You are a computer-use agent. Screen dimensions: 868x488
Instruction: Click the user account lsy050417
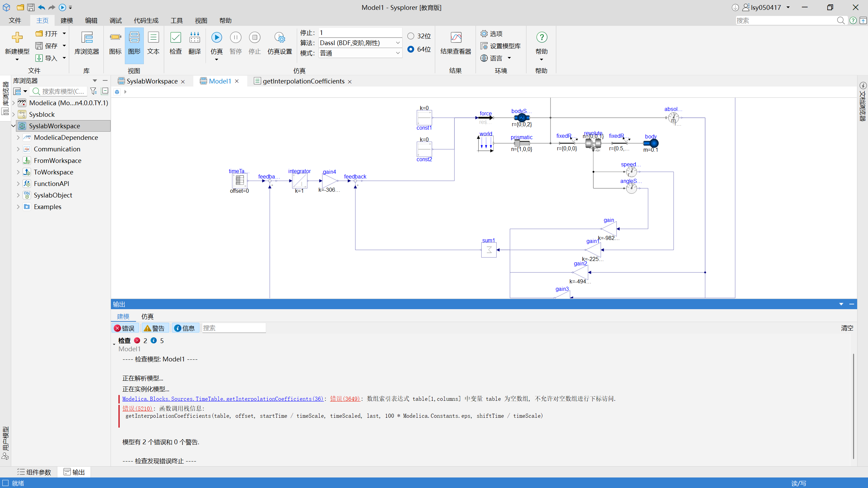tap(766, 7)
